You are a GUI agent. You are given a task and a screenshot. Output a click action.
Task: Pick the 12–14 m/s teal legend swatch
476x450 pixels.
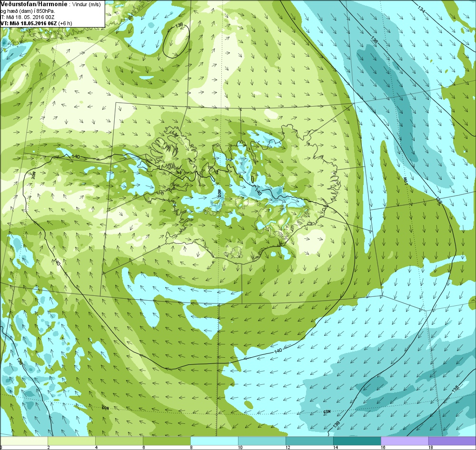(309, 440)
